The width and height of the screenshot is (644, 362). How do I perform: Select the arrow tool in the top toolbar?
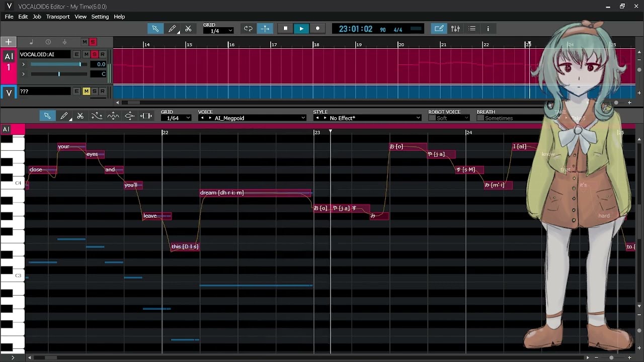[x=155, y=29]
